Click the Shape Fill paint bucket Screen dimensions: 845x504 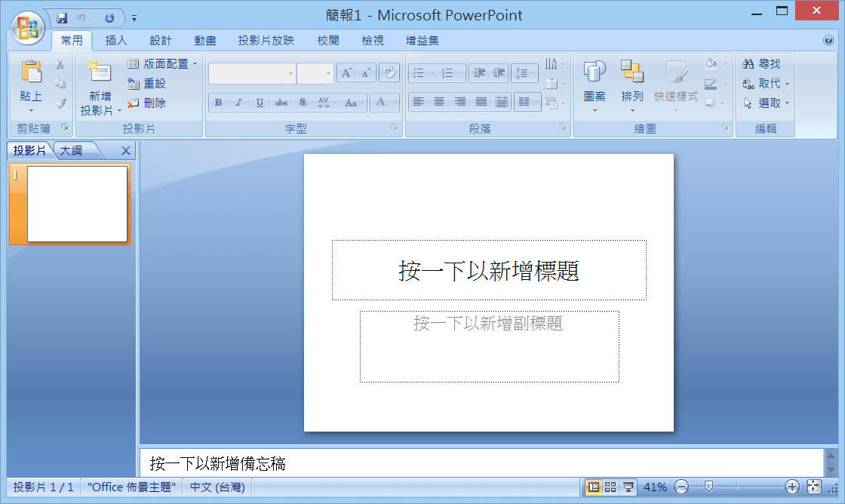(711, 63)
